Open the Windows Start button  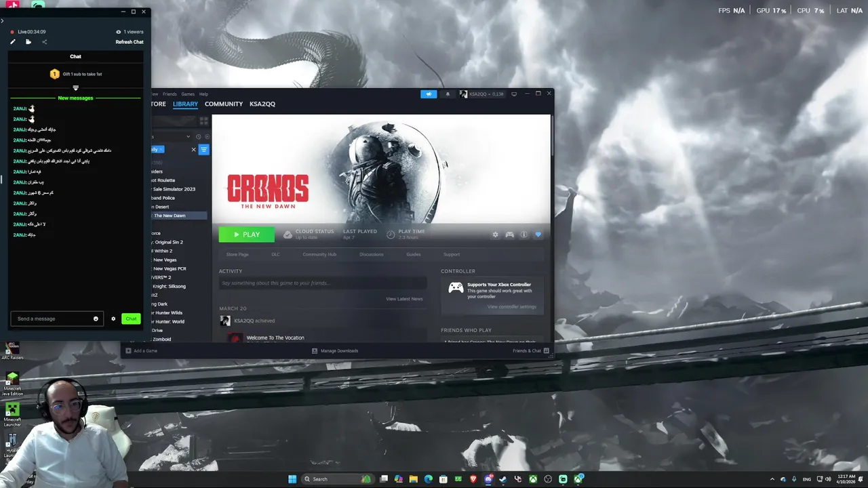pyautogui.click(x=292, y=479)
